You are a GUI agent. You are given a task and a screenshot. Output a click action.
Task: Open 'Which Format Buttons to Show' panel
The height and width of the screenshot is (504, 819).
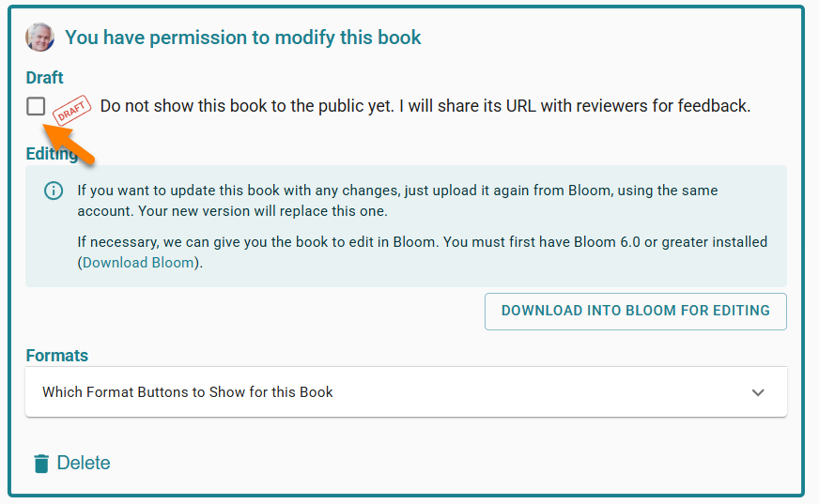[188, 391]
